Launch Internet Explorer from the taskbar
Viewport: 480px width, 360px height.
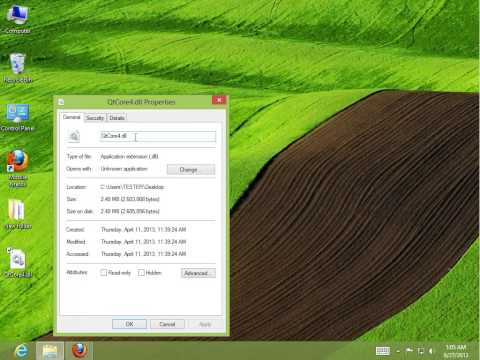22,351
